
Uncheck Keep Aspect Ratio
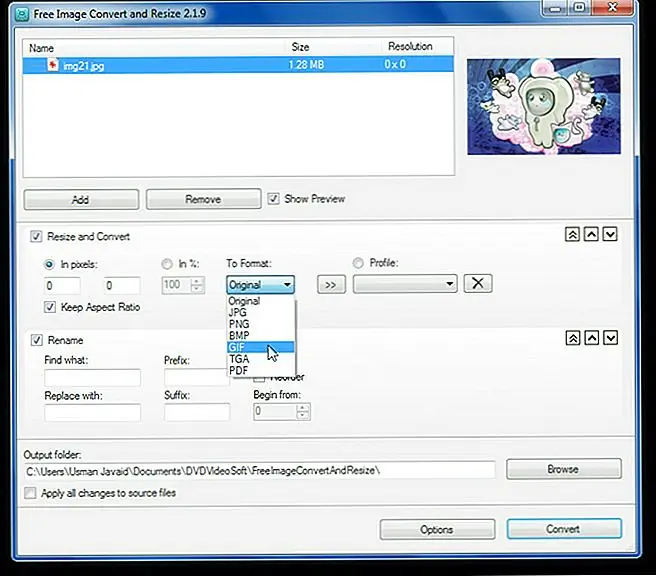coord(51,307)
